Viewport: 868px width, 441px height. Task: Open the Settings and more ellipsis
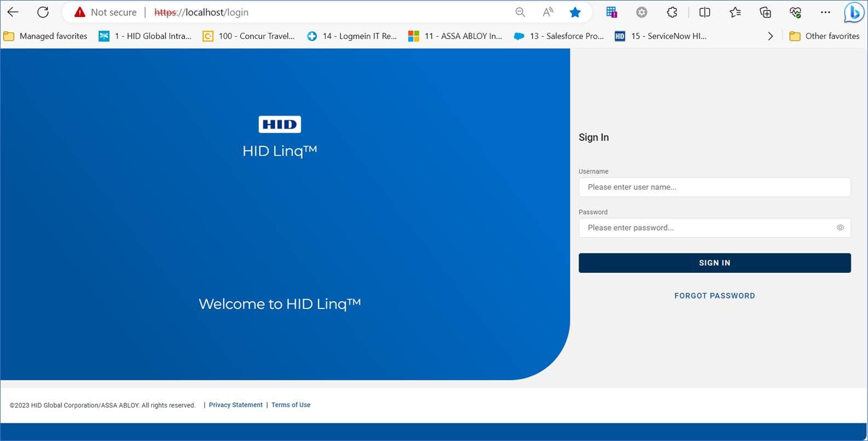[825, 12]
